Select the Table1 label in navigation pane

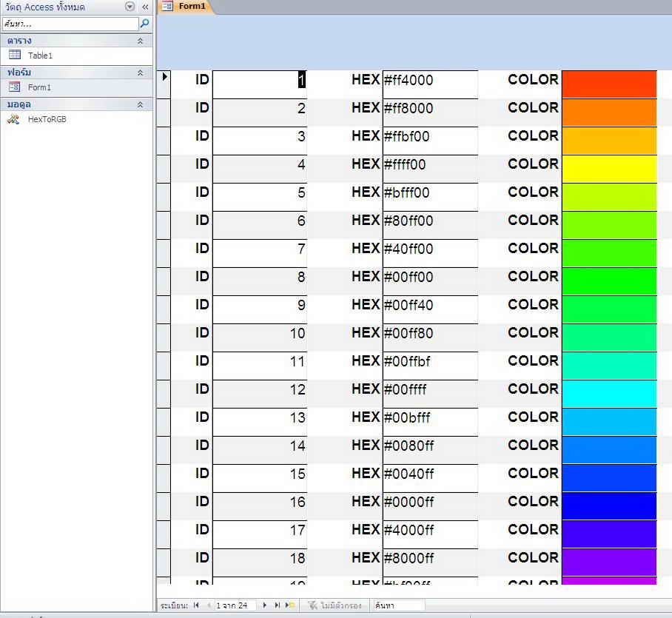coord(40,56)
